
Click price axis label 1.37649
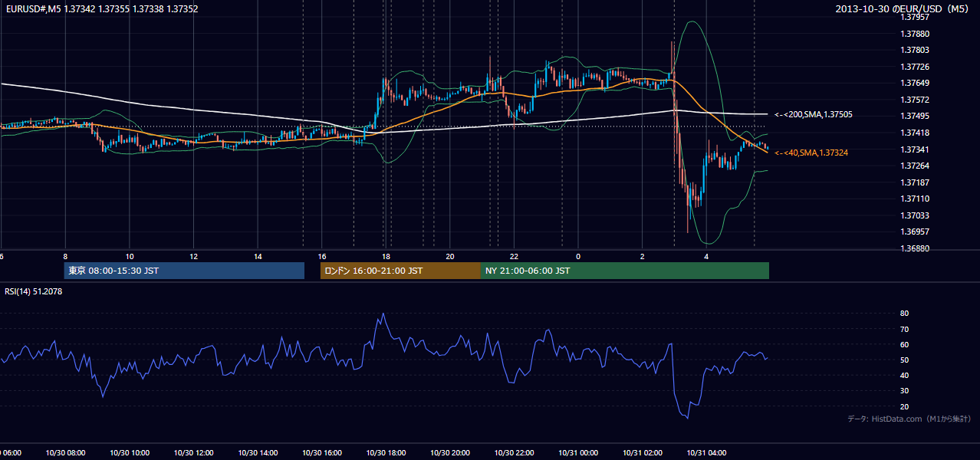tap(914, 83)
